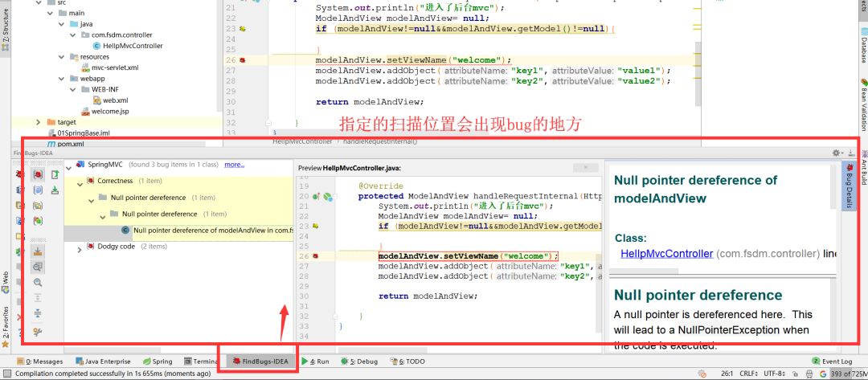
Task: Click the Event Log balloon icon
Action: click(x=815, y=362)
